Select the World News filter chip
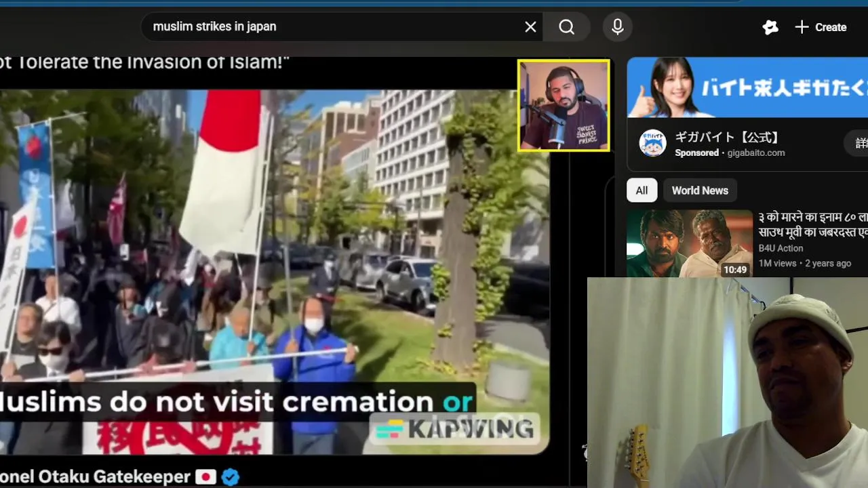 pos(700,190)
